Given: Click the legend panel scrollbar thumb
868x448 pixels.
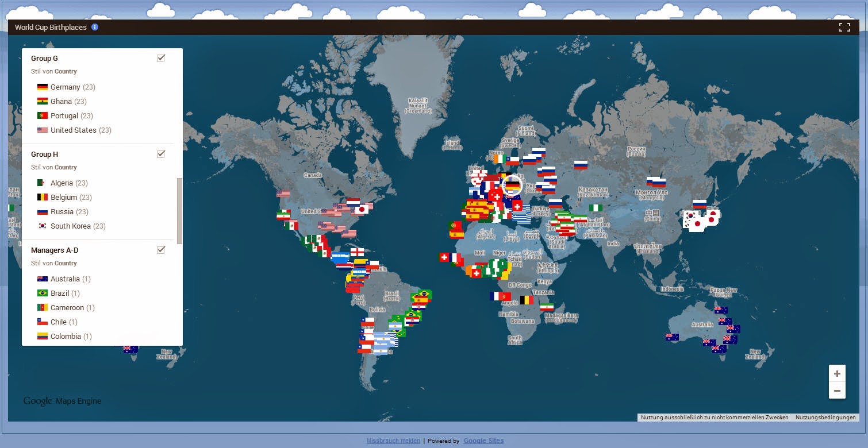Looking at the screenshot, I should (179, 211).
